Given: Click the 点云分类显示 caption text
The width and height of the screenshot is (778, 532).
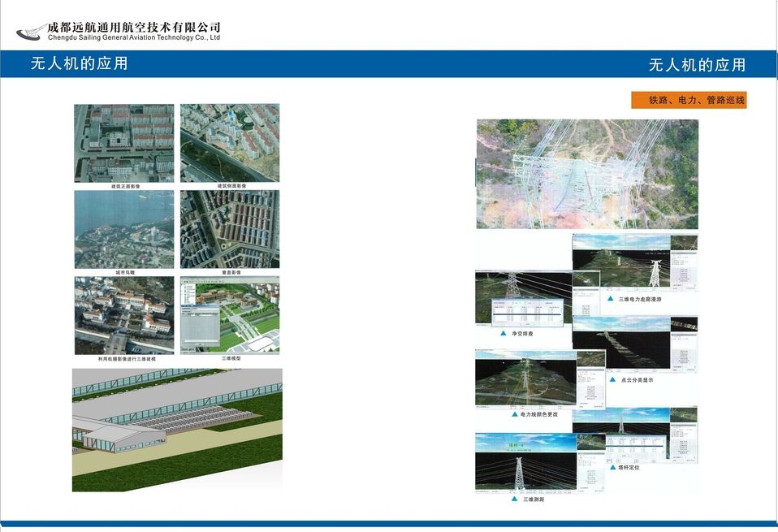Looking at the screenshot, I should pyautogui.click(x=637, y=379).
